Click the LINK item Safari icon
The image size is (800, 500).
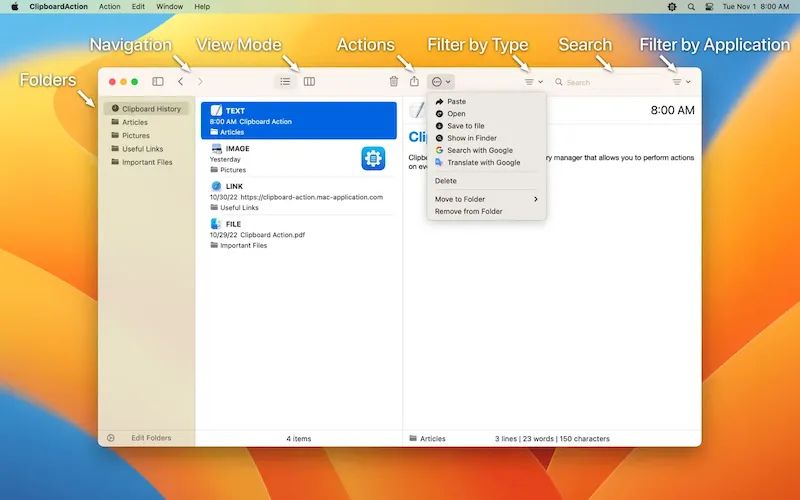(216, 186)
